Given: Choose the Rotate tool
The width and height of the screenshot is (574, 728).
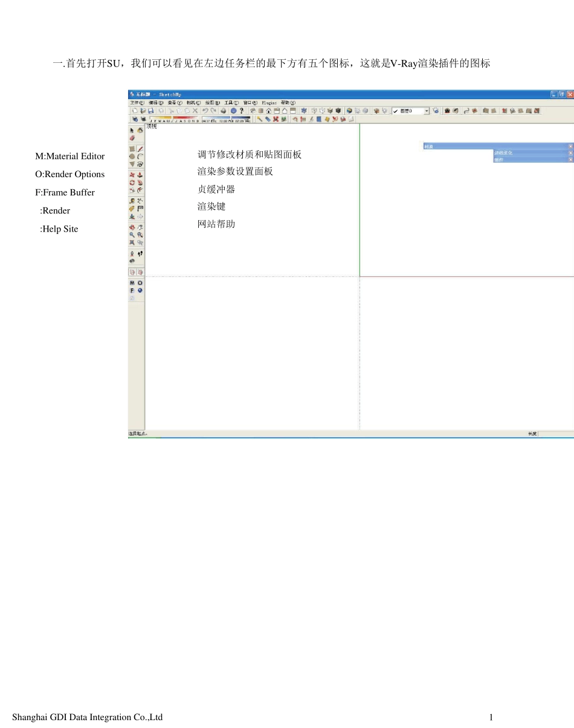Looking at the screenshot, I should click(x=132, y=183).
